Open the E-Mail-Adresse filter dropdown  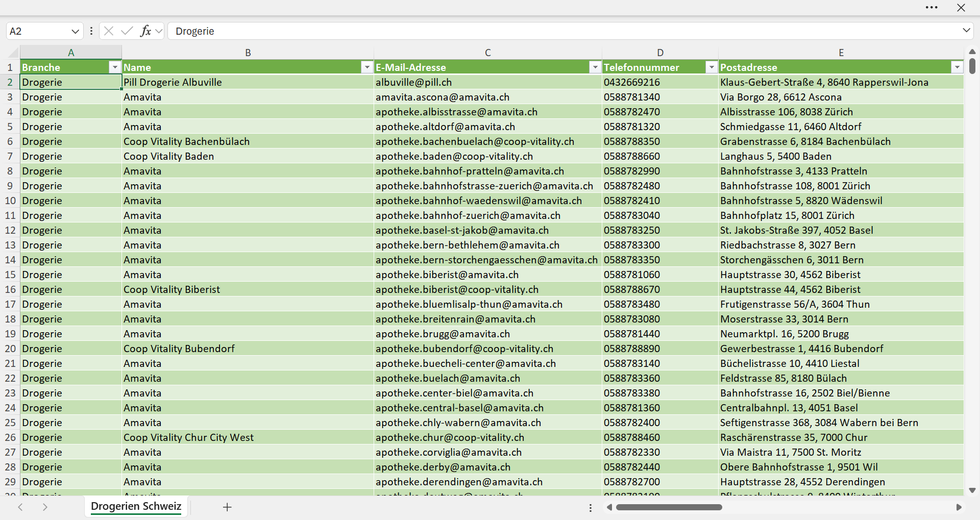595,67
